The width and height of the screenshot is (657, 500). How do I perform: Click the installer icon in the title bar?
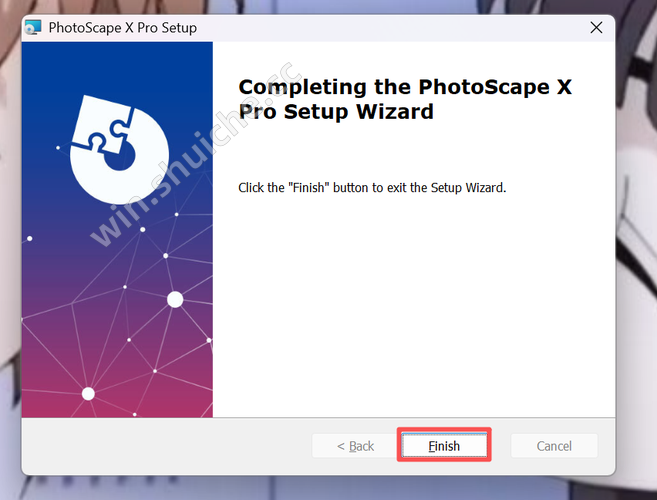(x=34, y=28)
